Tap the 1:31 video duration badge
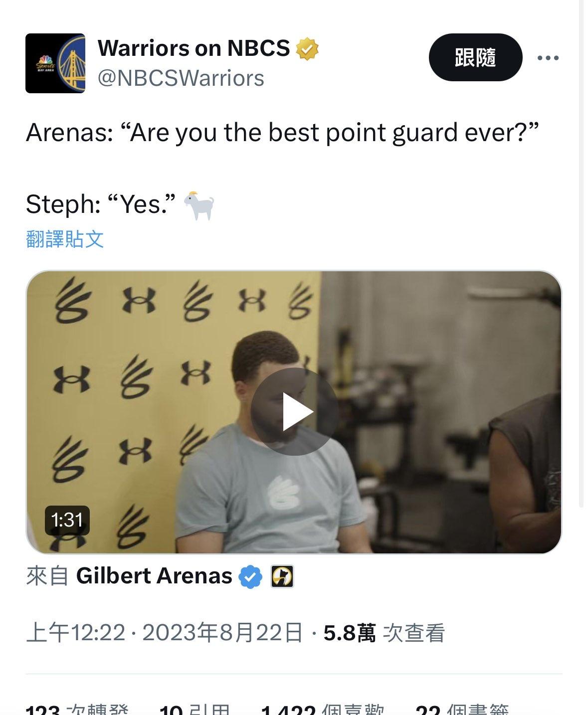The width and height of the screenshot is (588, 715). [x=67, y=520]
